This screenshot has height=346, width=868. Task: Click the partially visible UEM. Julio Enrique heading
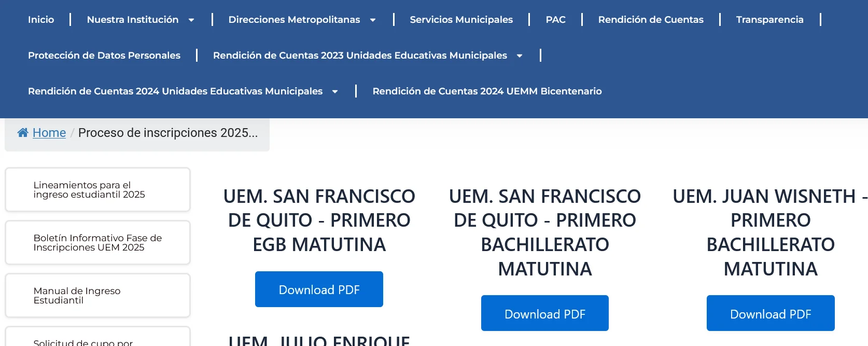(x=319, y=340)
